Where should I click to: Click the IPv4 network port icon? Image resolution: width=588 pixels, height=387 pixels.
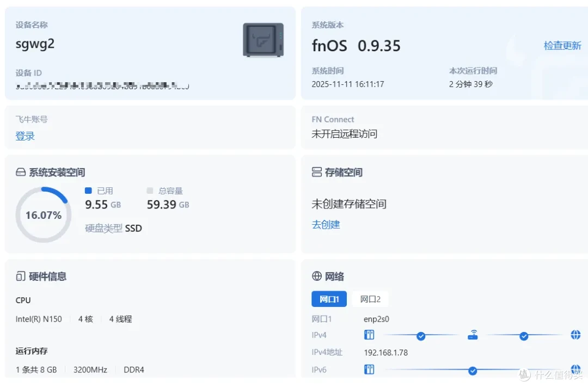pyautogui.click(x=369, y=335)
